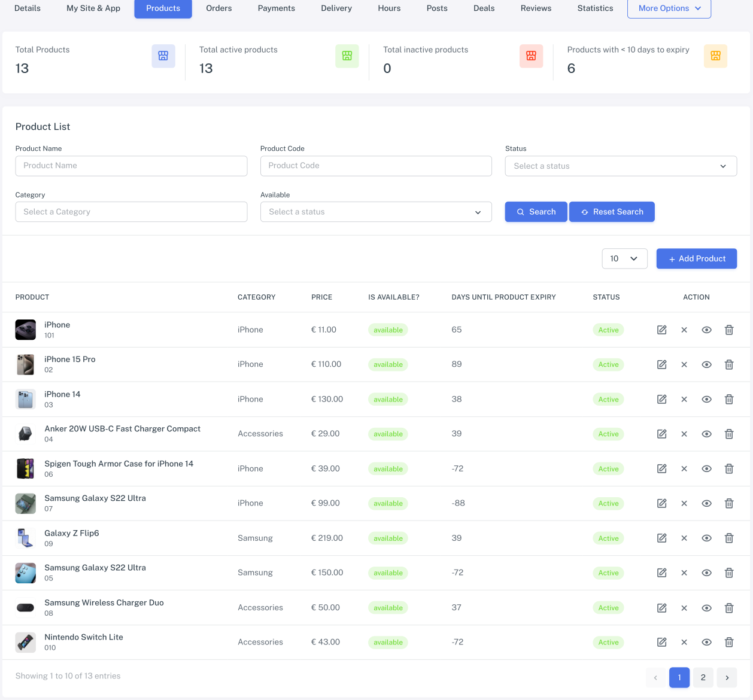Viewport: 753px width, 700px height.
Task: Go to the Statistics tab
Action: [x=595, y=8]
